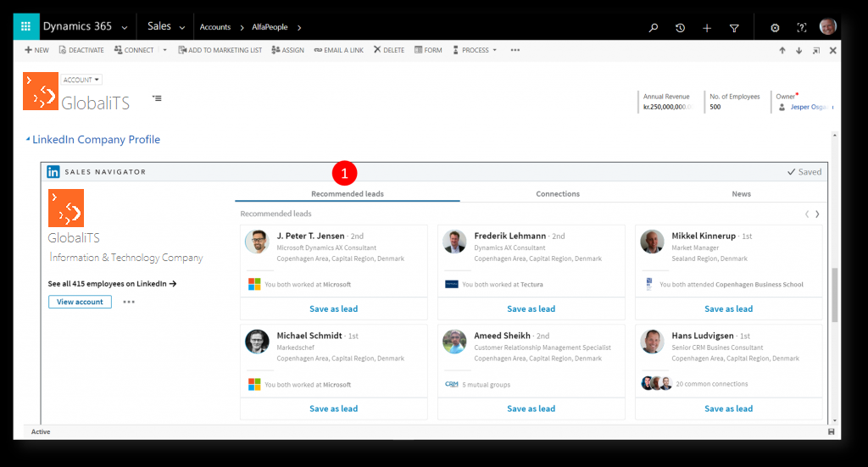Open the settings gear icon
The width and height of the screenshot is (868, 467).
(x=775, y=28)
